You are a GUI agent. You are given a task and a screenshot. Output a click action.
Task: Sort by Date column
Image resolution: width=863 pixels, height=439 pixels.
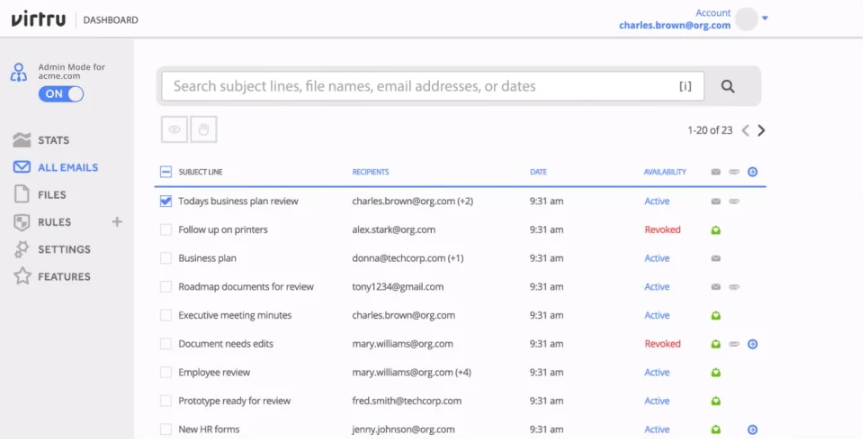coord(538,172)
